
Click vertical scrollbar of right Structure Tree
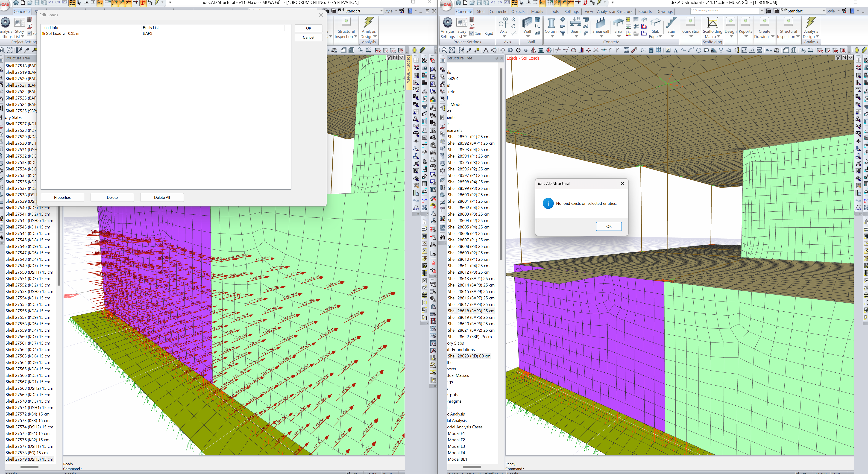pyautogui.click(x=501, y=164)
